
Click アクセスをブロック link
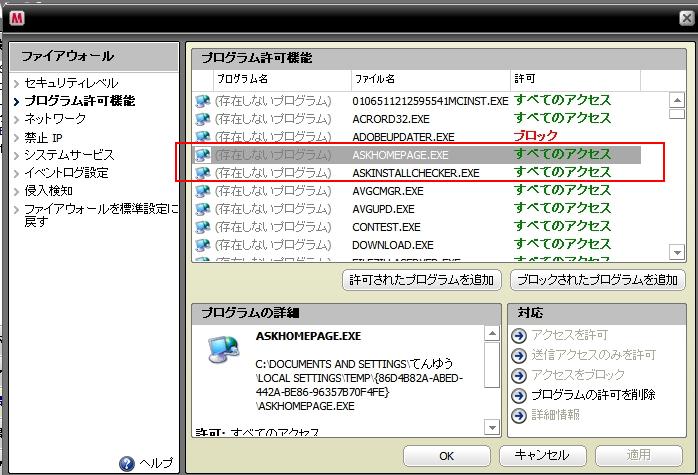click(578, 375)
